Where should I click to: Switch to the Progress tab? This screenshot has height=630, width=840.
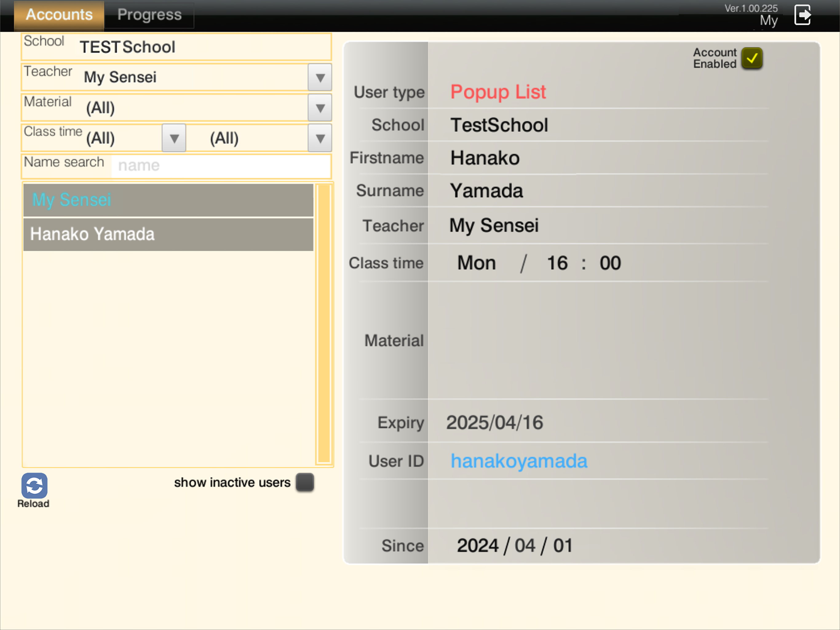(x=149, y=15)
